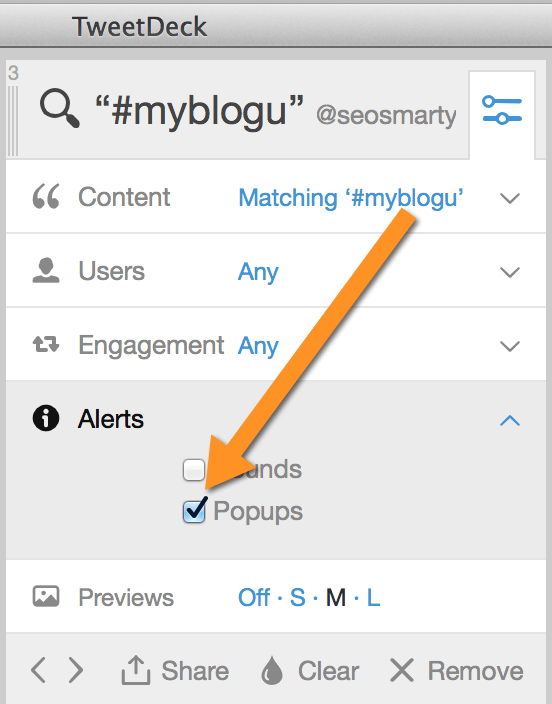The image size is (552, 704).
Task: Clear the column tweets
Action: (309, 670)
